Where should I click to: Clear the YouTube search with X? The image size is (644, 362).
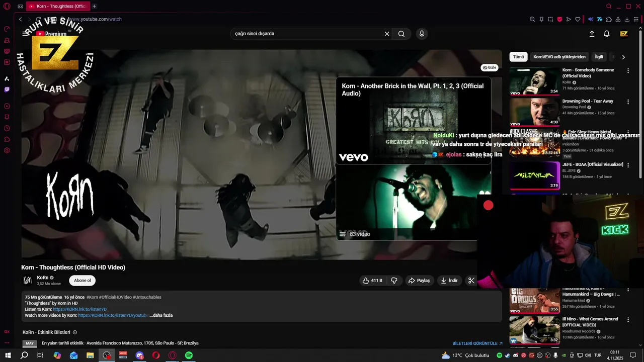pyautogui.click(x=387, y=34)
